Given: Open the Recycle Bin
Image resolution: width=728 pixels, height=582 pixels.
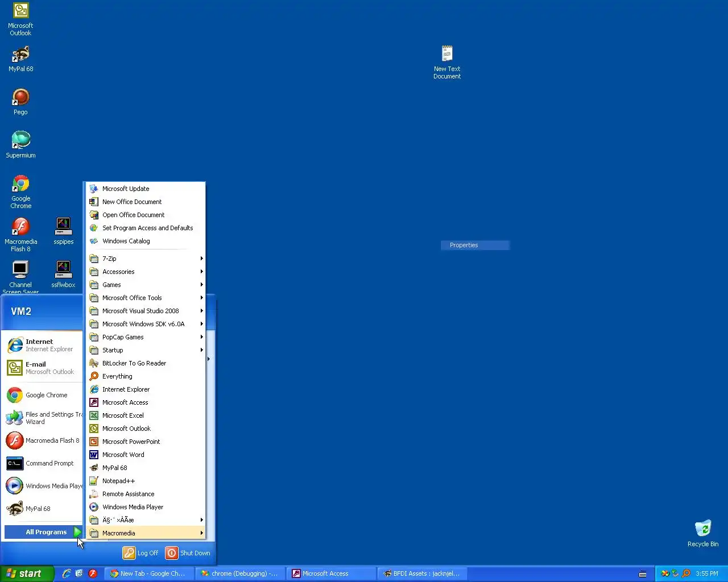Looking at the screenshot, I should tap(703, 534).
